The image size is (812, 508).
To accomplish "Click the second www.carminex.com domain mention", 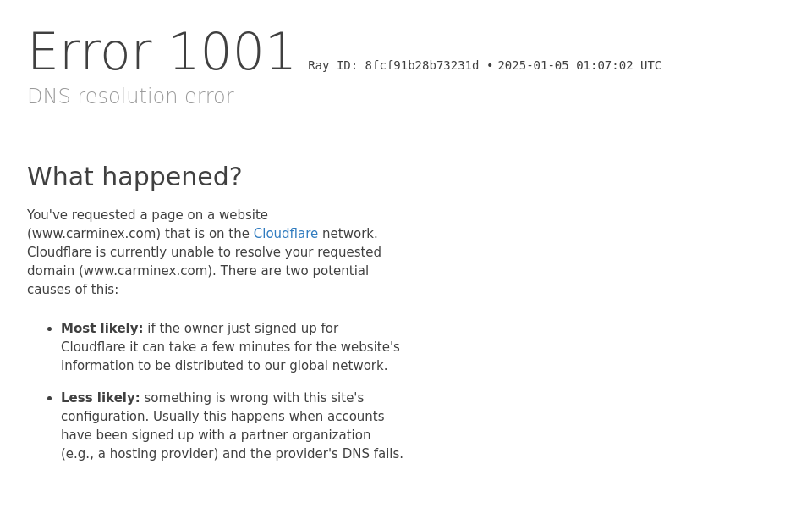I will [144, 271].
